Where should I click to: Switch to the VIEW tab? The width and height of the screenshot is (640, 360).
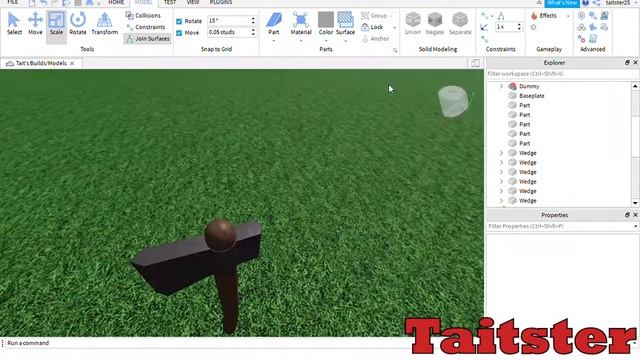click(193, 2)
